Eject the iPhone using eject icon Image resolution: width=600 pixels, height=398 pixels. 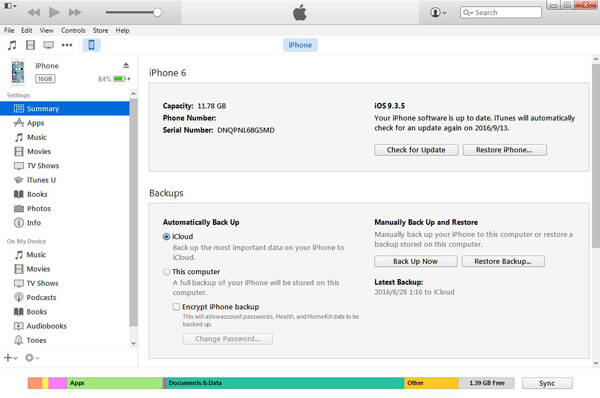tap(126, 65)
